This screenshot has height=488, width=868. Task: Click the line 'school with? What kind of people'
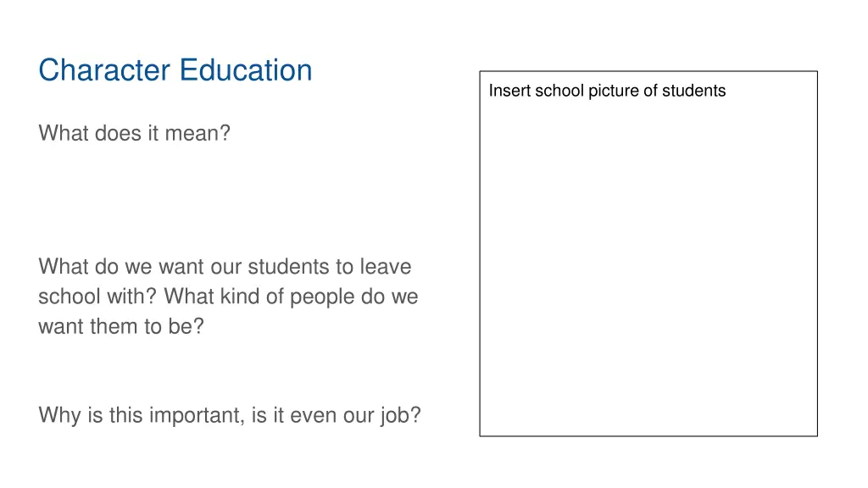pos(228,297)
